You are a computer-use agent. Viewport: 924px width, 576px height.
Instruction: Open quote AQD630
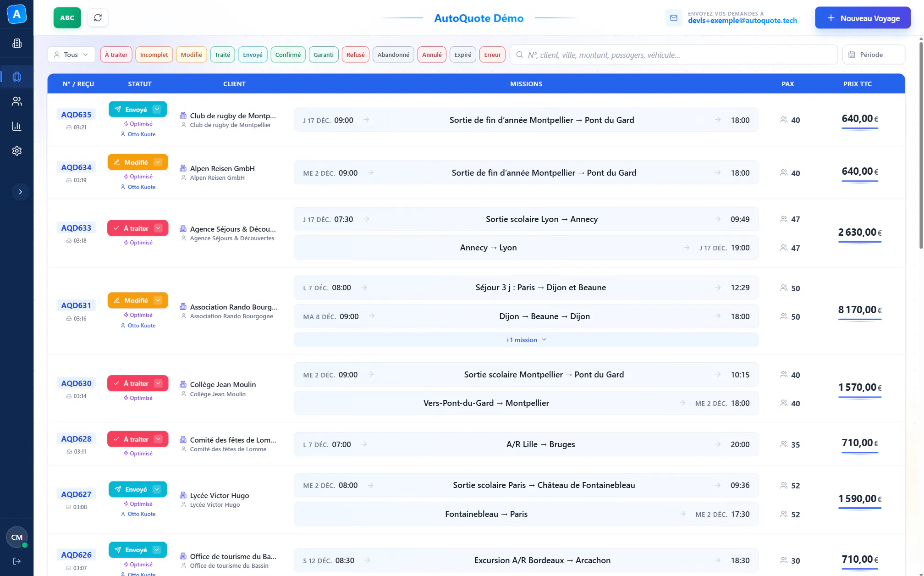coord(76,383)
